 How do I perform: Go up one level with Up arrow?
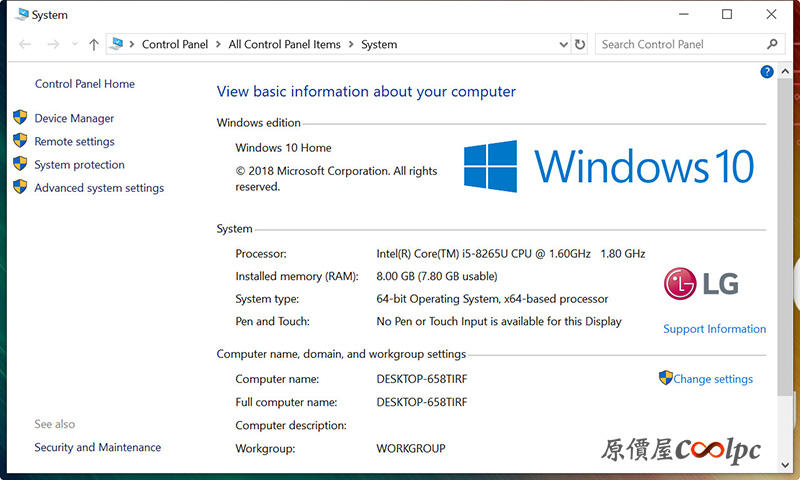[93, 45]
